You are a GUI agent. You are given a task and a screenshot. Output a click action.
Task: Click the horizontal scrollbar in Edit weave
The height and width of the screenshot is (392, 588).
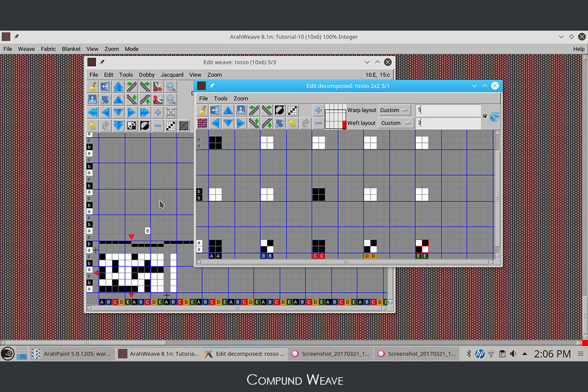pyautogui.click(x=238, y=308)
